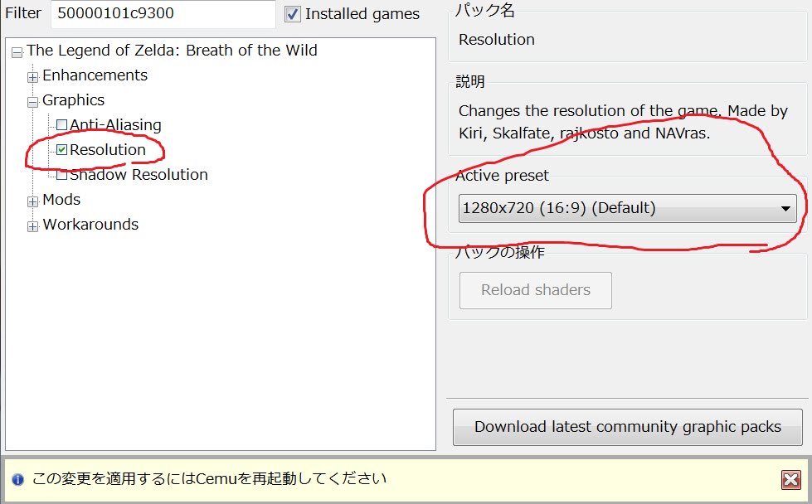Expand the Enhancements tree node
Viewport: 812px width, 504px height.
(32, 77)
